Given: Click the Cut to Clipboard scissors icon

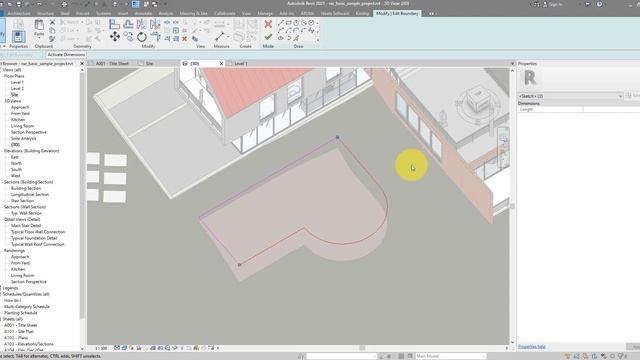Looking at the screenshot, I should 52,22.
